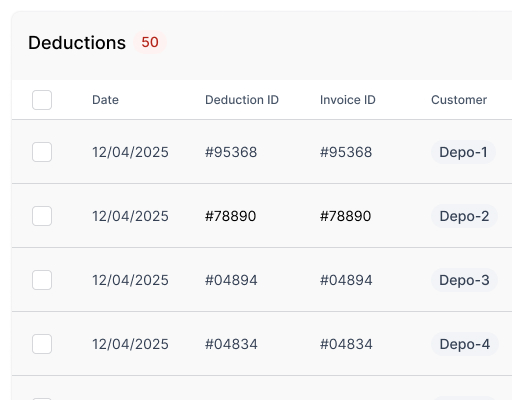Image resolution: width=512 pixels, height=400 pixels.
Task: Click the Deductions section title
Action: (x=77, y=43)
